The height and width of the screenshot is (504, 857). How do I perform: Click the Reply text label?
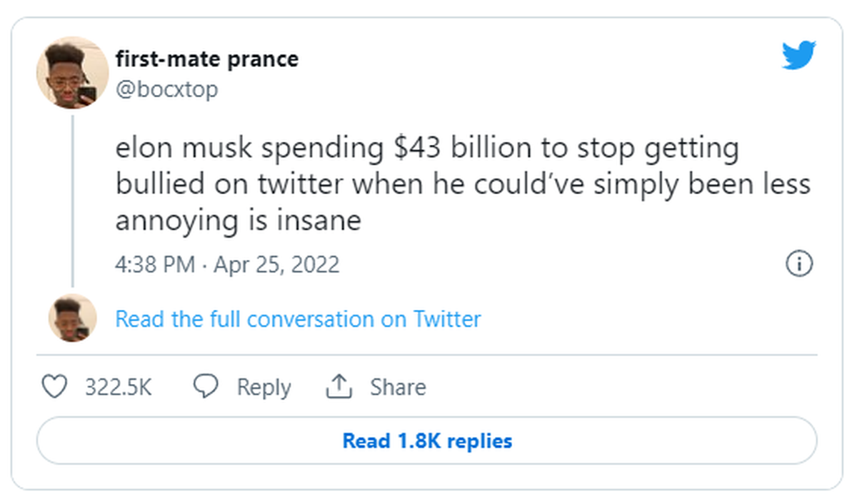point(264,388)
